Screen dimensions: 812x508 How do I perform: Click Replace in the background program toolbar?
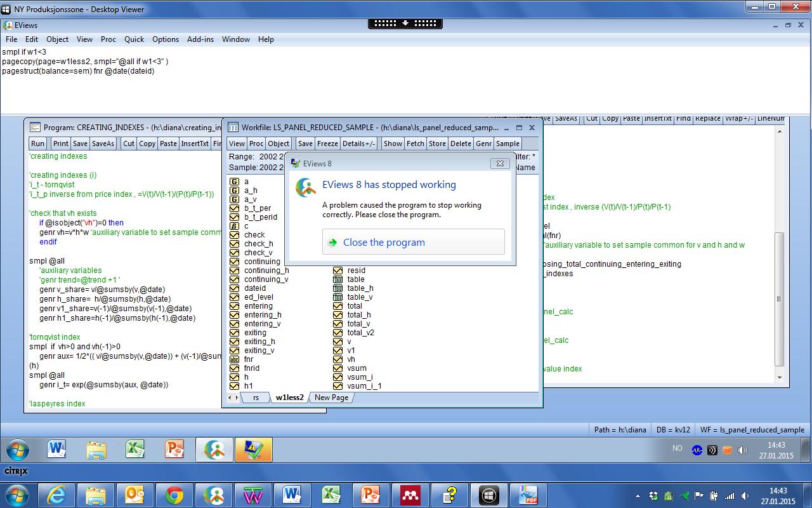(x=707, y=118)
